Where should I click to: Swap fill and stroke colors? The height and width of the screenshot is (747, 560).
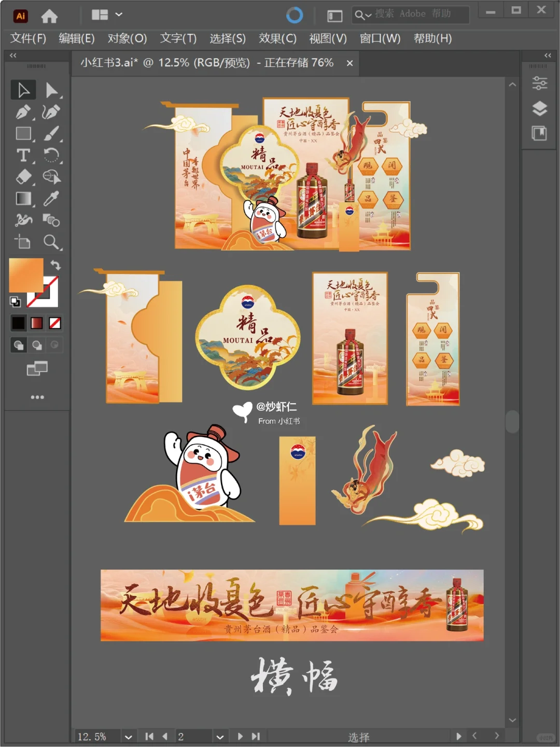pos(55,265)
